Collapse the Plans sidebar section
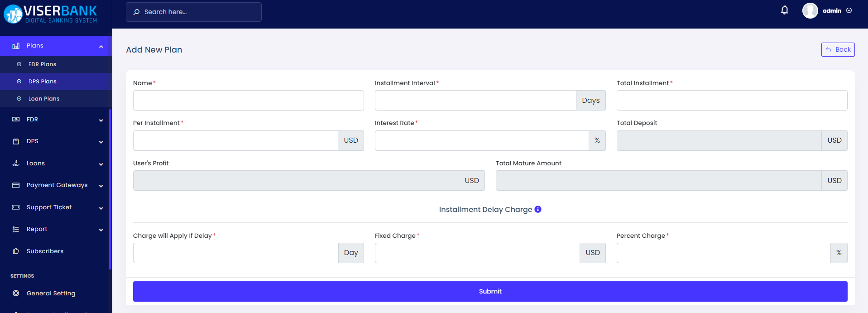 click(101, 46)
